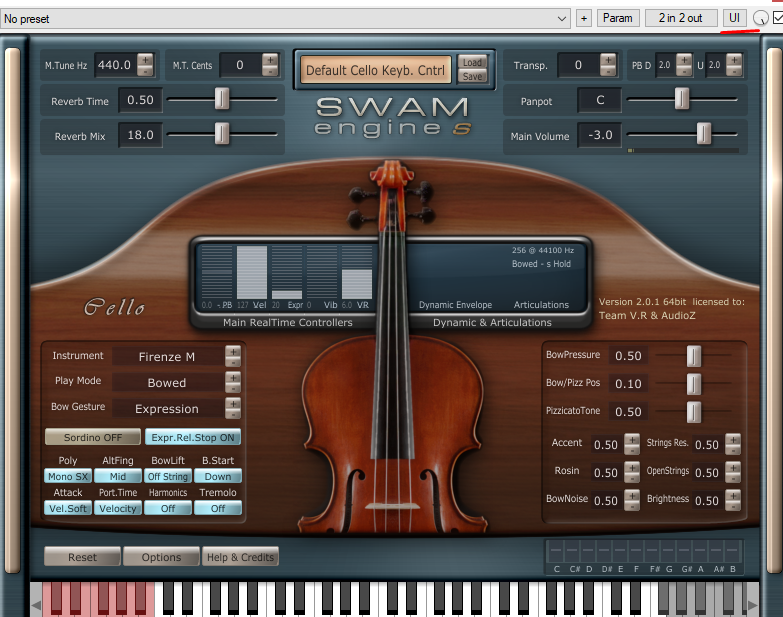Click the Panpot slider handle
Image resolution: width=783 pixels, height=617 pixels.
(x=682, y=99)
